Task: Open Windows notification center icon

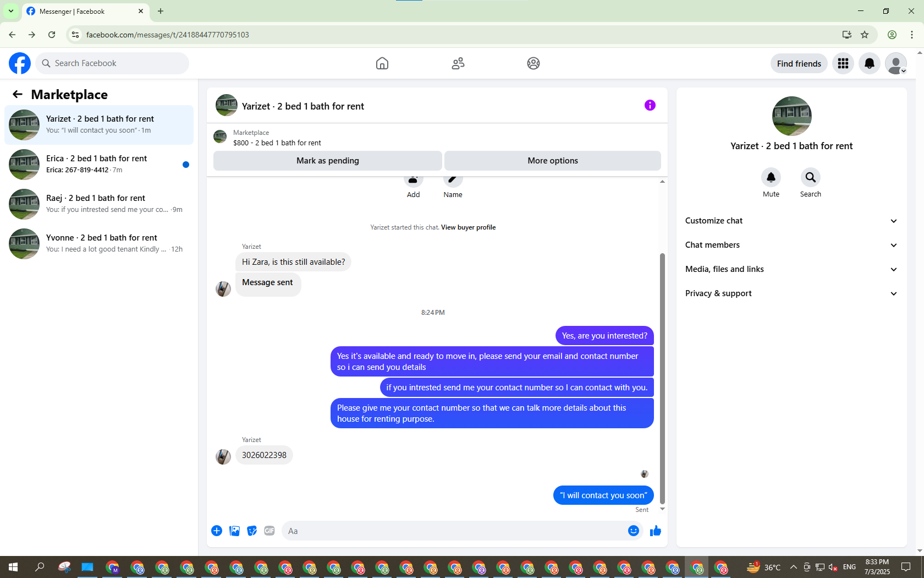Action: 906,567
